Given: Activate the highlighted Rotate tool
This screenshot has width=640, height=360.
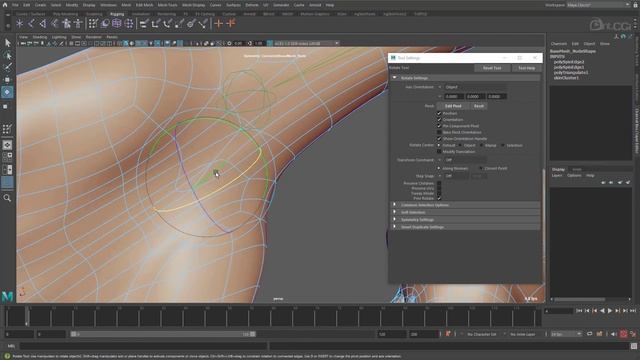Looking at the screenshot, I should pos(7,92).
